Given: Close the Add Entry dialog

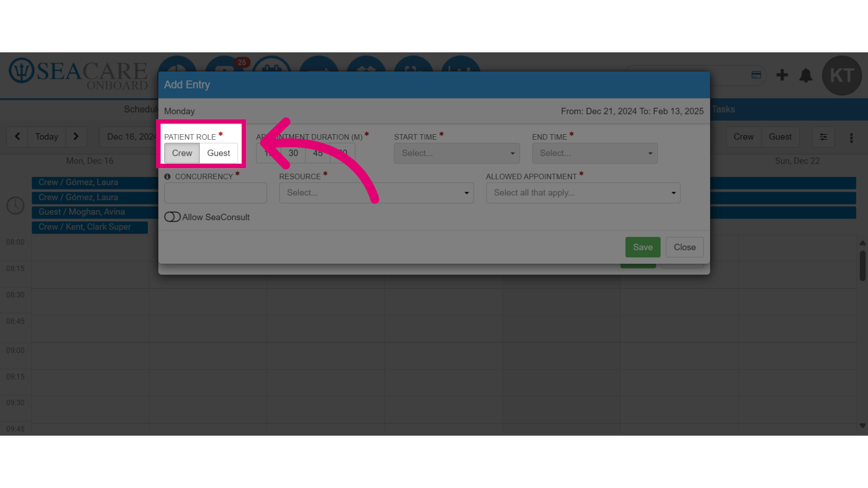Looking at the screenshot, I should (684, 247).
